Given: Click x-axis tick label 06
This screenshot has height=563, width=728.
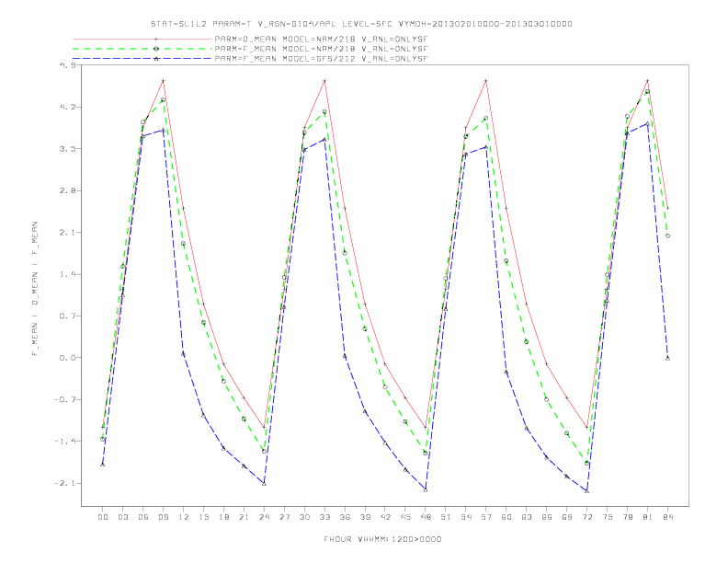Looking at the screenshot, I should point(143,517).
